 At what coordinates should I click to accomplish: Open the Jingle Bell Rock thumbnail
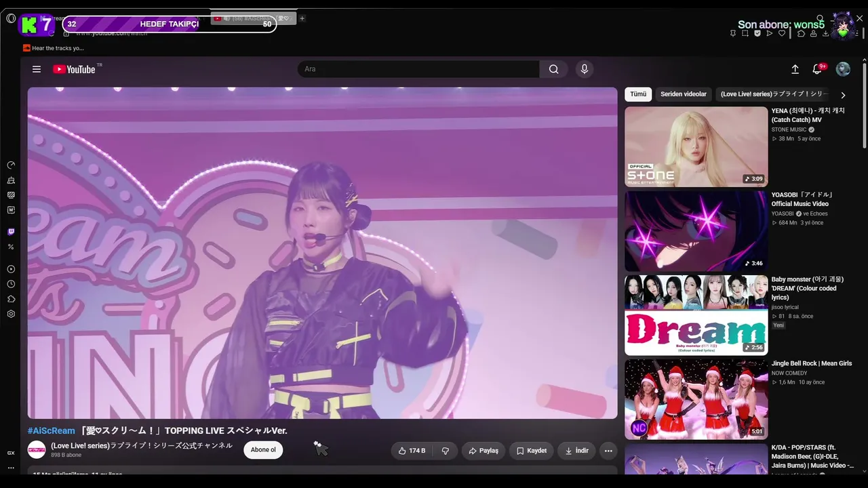[x=696, y=399]
